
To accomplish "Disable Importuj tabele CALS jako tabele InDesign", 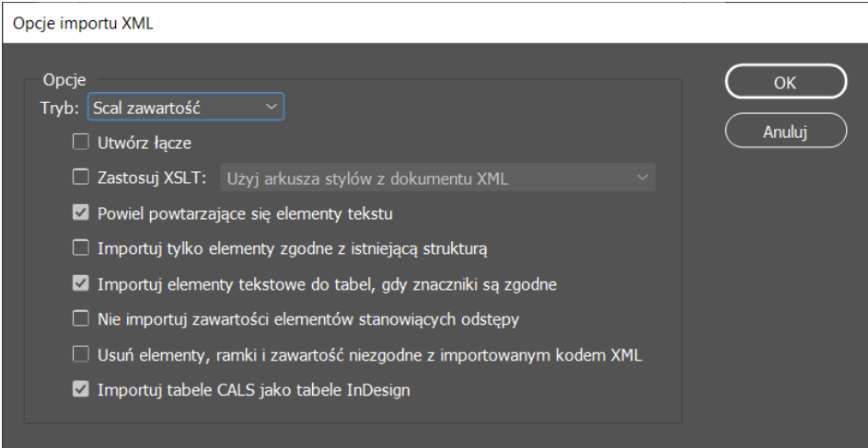I will (x=81, y=389).
